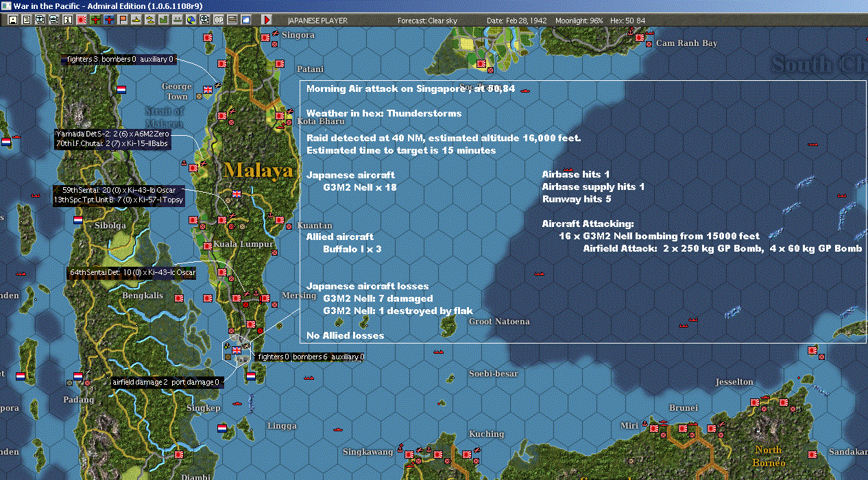Viewport: 868px width, 480px height.
Task: Click the Bengkalis label on Sumatra
Action: [x=143, y=295]
